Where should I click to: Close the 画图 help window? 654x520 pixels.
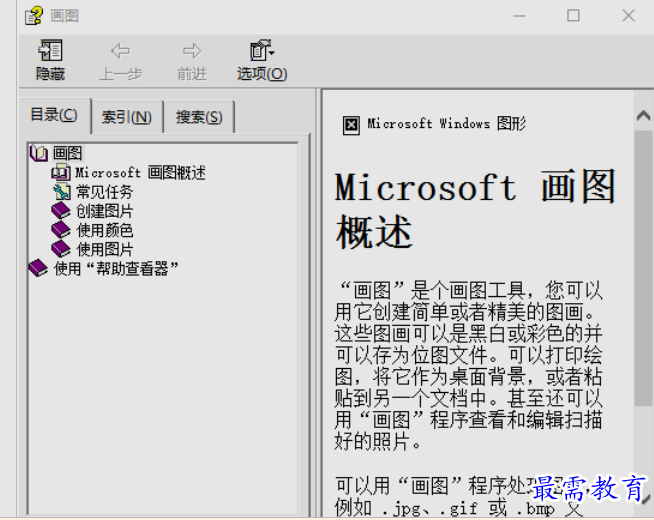click(628, 16)
